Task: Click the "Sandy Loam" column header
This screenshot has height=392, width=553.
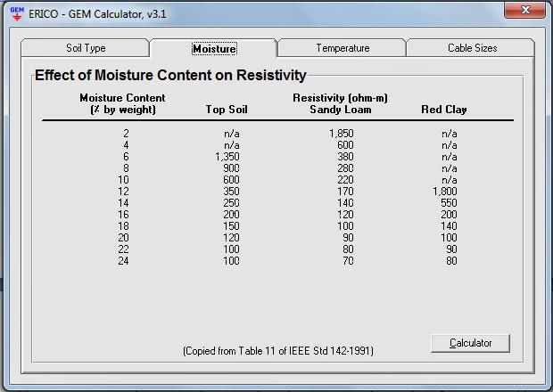Action: coord(341,110)
